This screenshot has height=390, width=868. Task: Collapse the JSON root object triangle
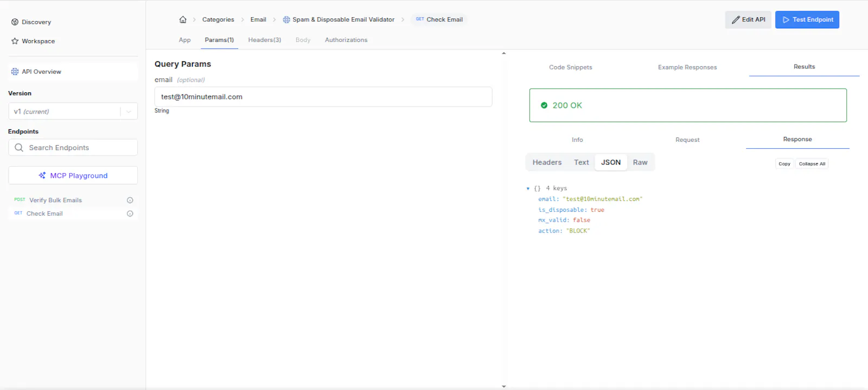[528, 188]
